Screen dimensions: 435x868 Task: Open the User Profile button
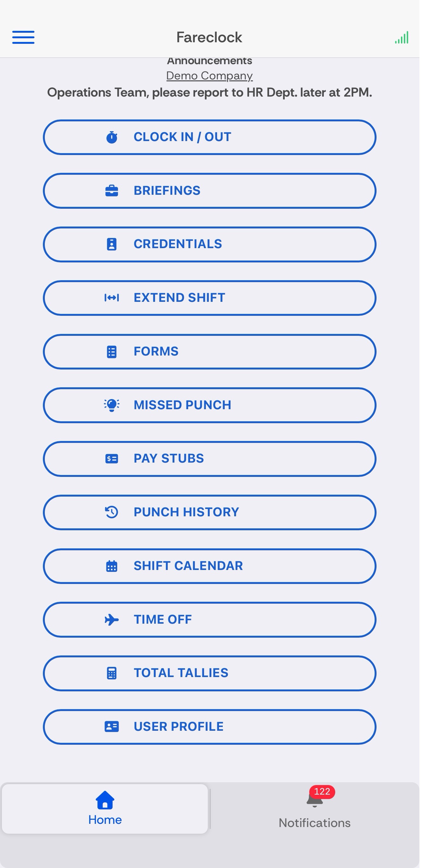click(x=210, y=727)
